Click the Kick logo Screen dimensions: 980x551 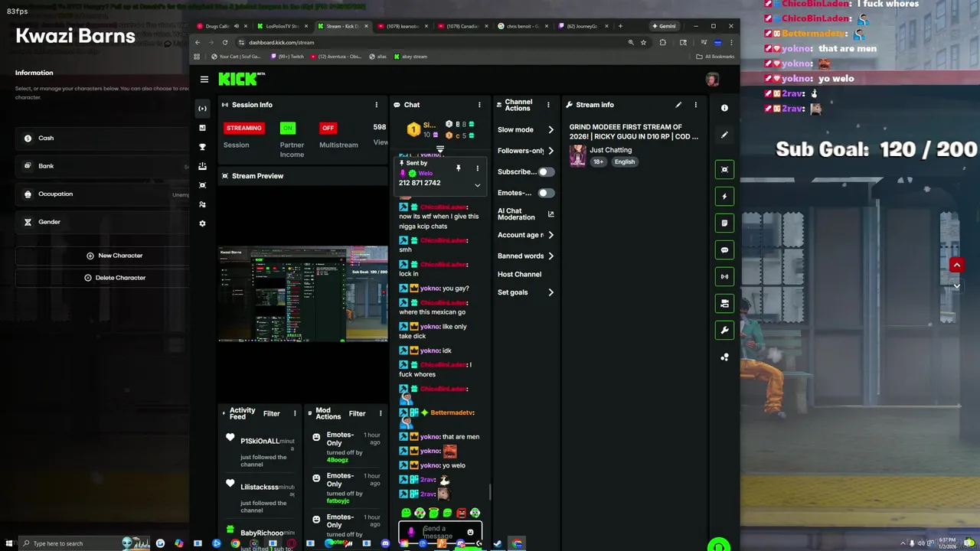240,79
